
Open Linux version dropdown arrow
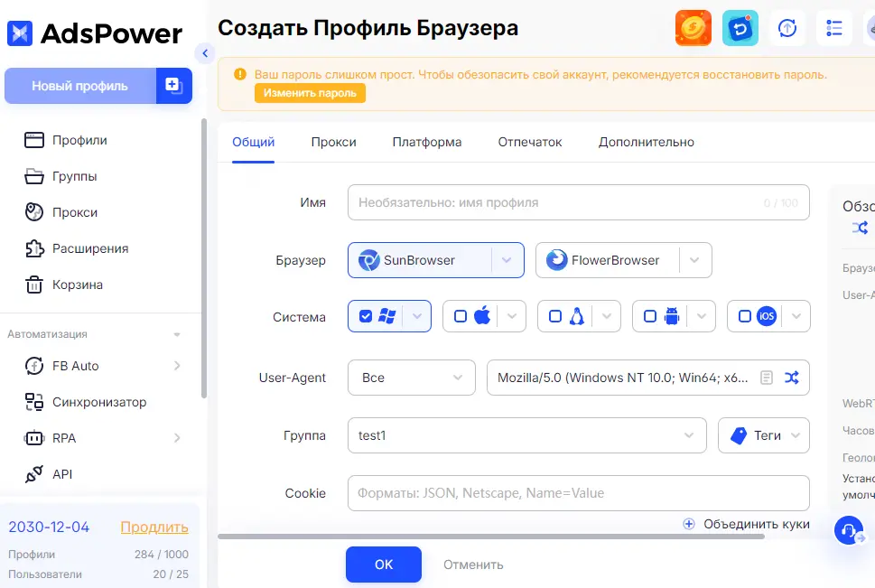pos(607,317)
